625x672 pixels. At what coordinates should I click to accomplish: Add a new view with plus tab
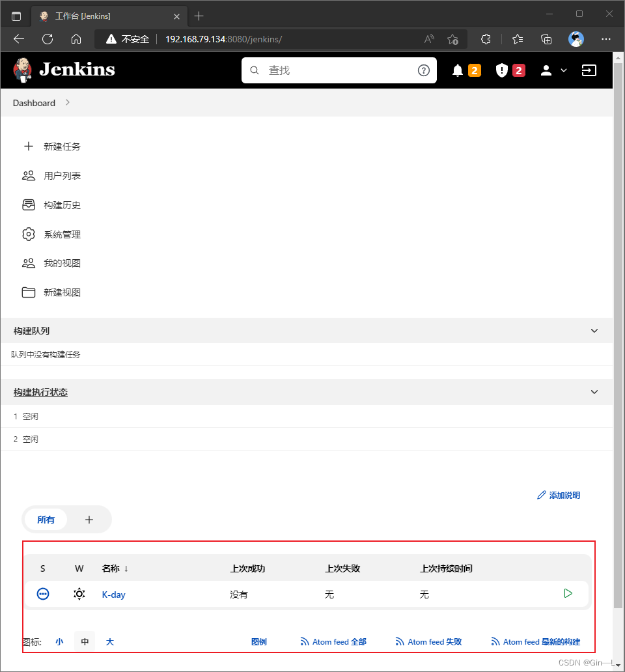(x=89, y=520)
